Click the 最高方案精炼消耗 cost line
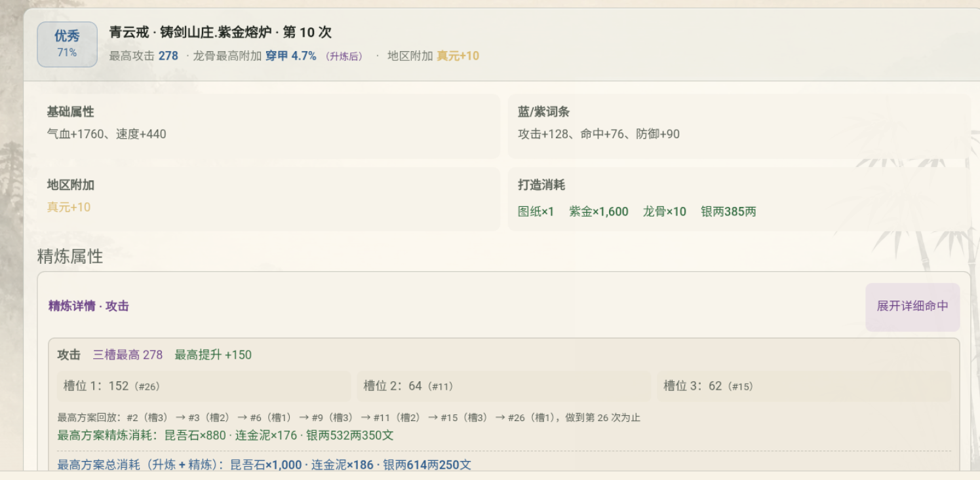This screenshot has height=480, width=980. (225, 435)
